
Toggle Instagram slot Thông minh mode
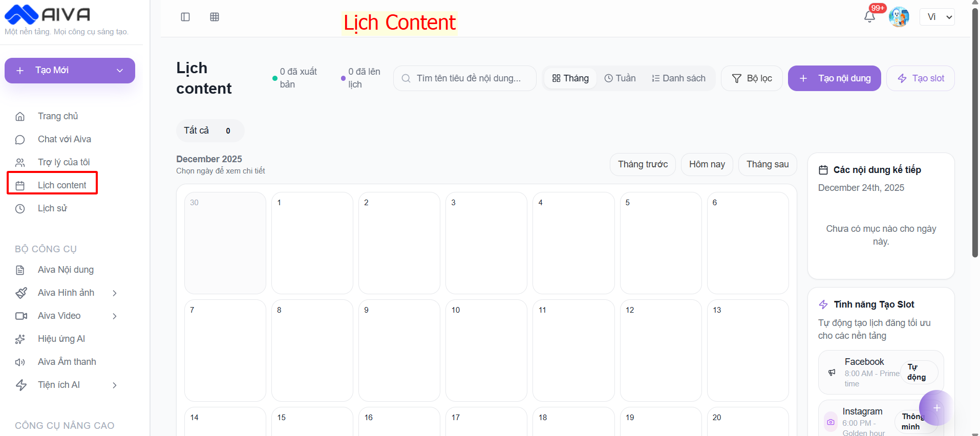(912, 422)
